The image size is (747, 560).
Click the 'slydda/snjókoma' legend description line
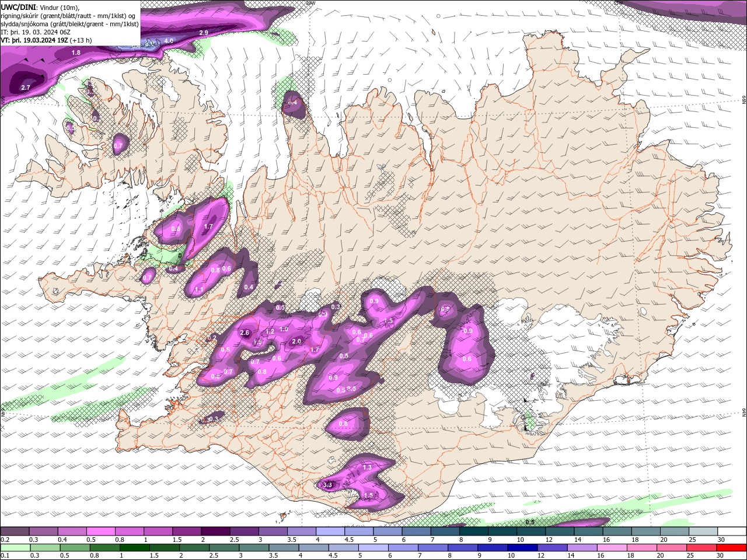pyautogui.click(x=70, y=24)
